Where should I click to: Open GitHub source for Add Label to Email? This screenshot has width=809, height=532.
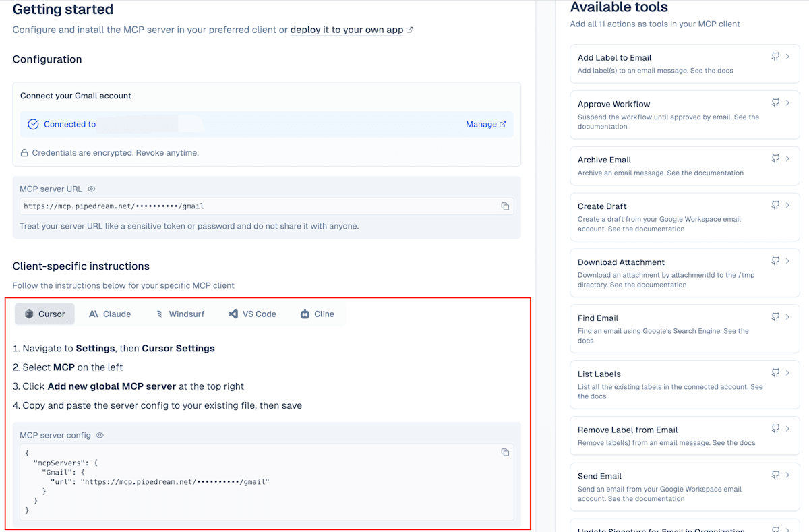pos(775,57)
